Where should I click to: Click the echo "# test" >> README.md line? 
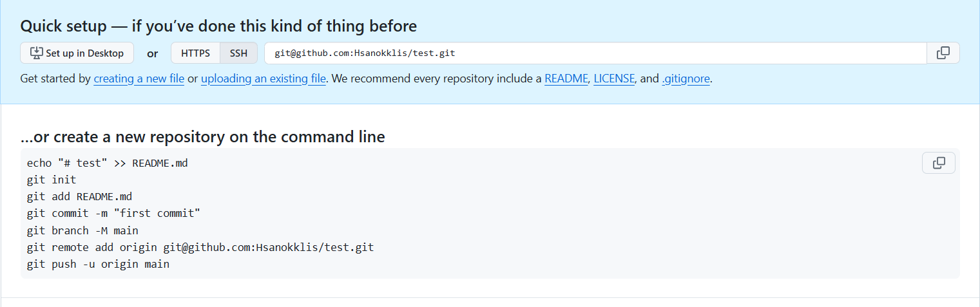coord(107,163)
